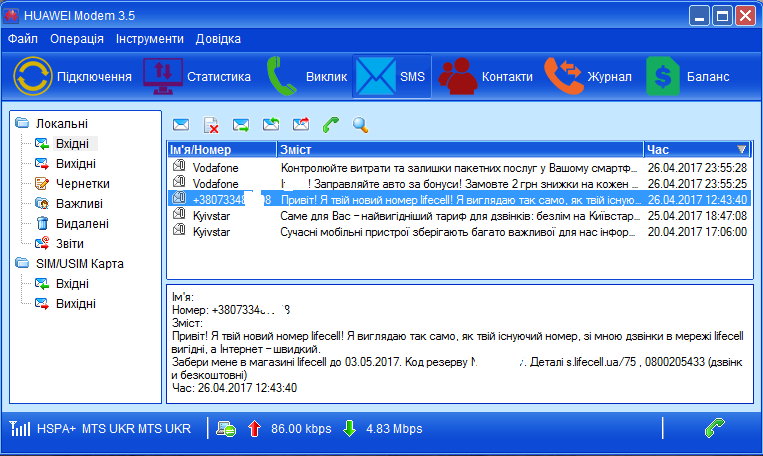Click the new message envelope icon
763x456 pixels.
181,125
